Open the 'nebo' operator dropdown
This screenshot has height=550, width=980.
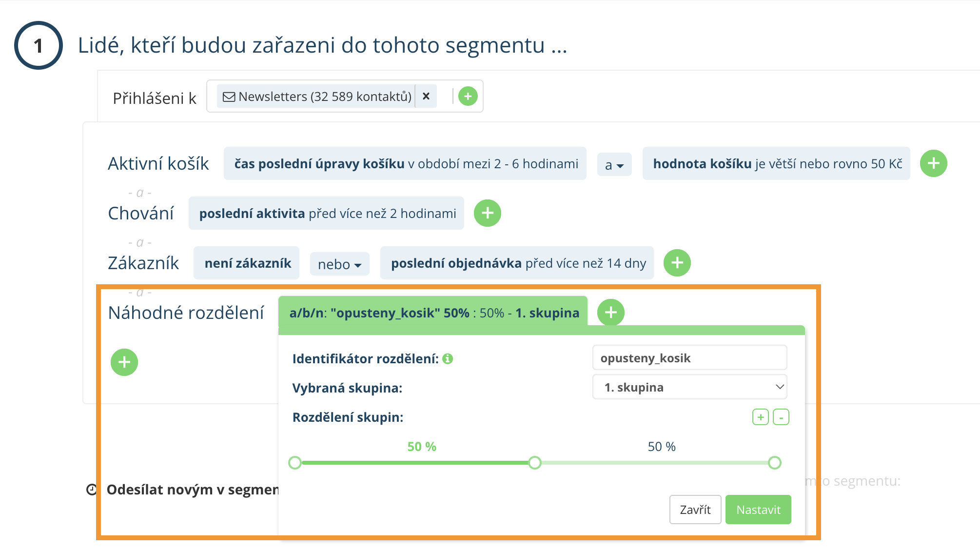(x=339, y=264)
